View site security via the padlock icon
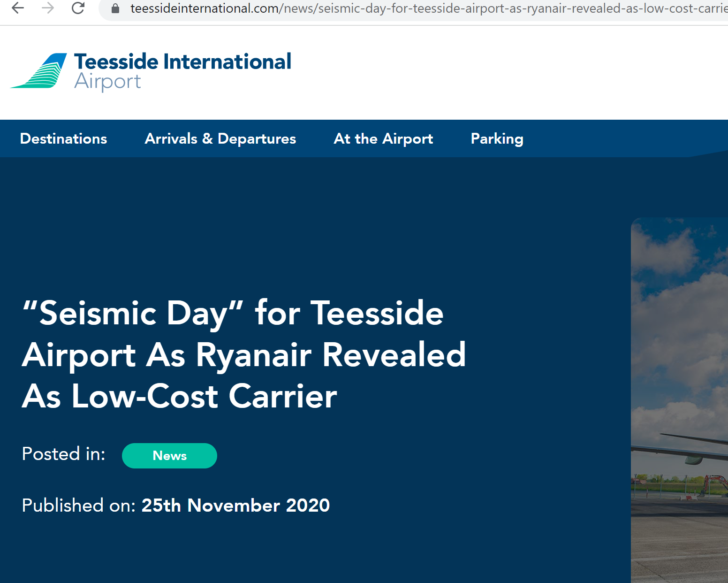 click(115, 8)
